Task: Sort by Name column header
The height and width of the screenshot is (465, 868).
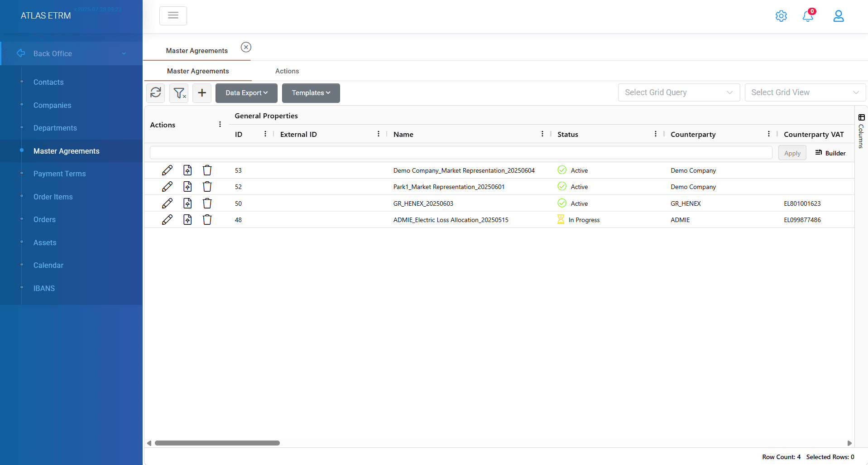Action: [403, 134]
